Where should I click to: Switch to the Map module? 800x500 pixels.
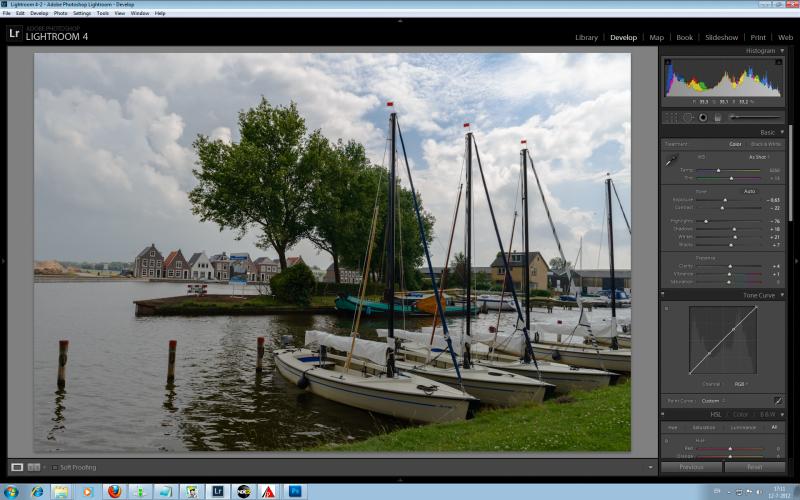tap(656, 37)
